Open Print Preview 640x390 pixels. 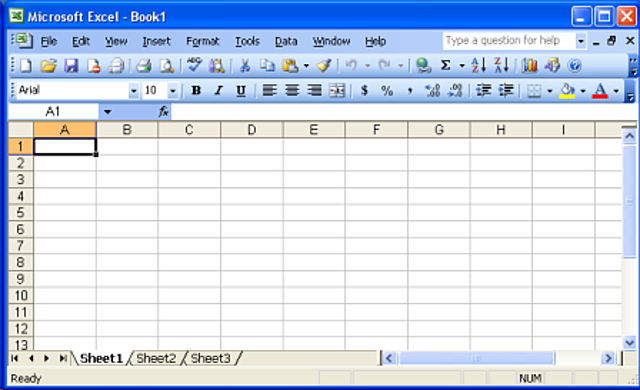click(x=167, y=65)
